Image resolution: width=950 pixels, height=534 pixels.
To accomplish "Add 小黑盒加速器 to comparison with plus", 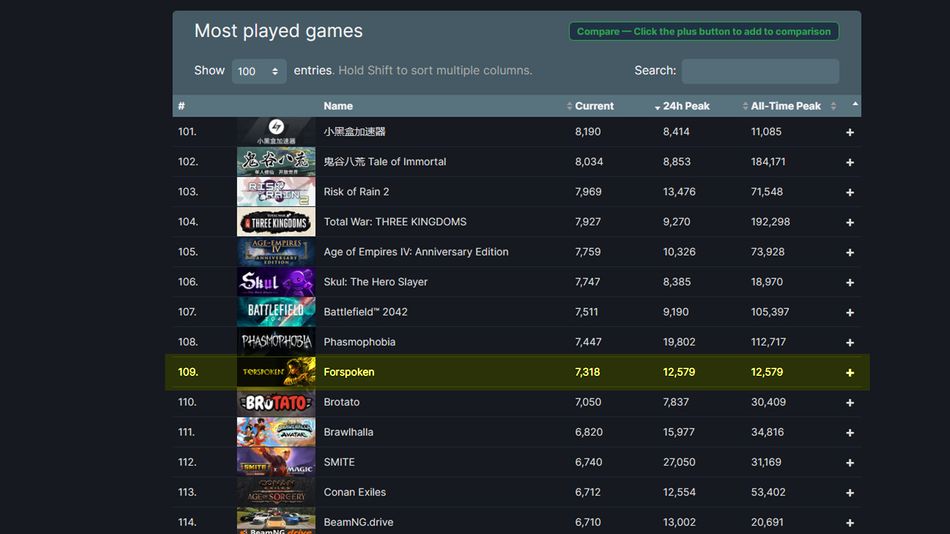I will 849,132.
